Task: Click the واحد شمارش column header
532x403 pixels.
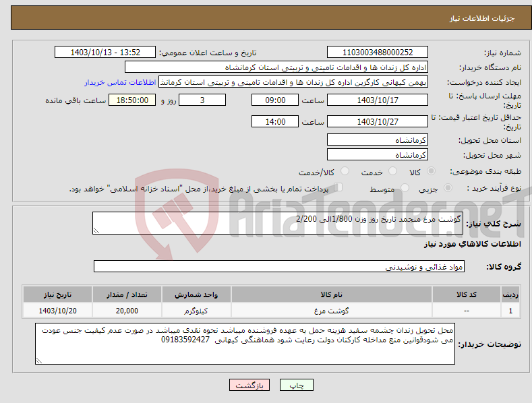Action: click(196, 294)
